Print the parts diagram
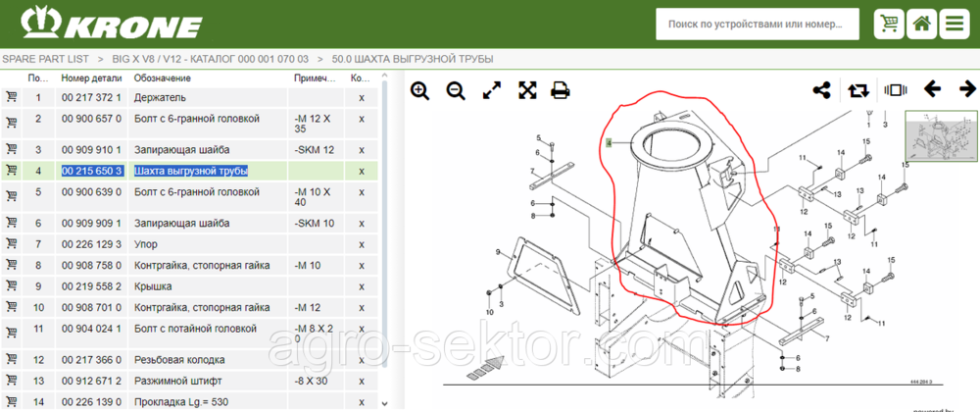 pyautogui.click(x=560, y=90)
